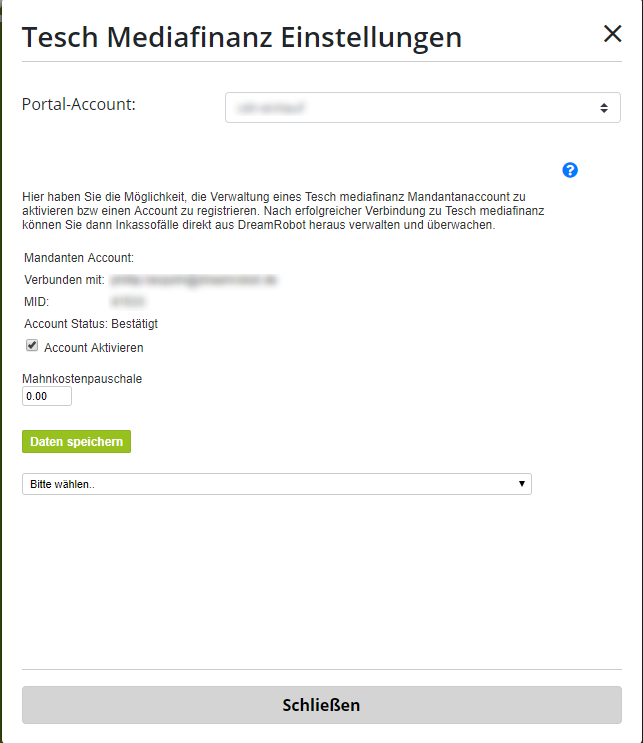643x743 pixels.
Task: Click the Schließen button
Action: pos(322,705)
